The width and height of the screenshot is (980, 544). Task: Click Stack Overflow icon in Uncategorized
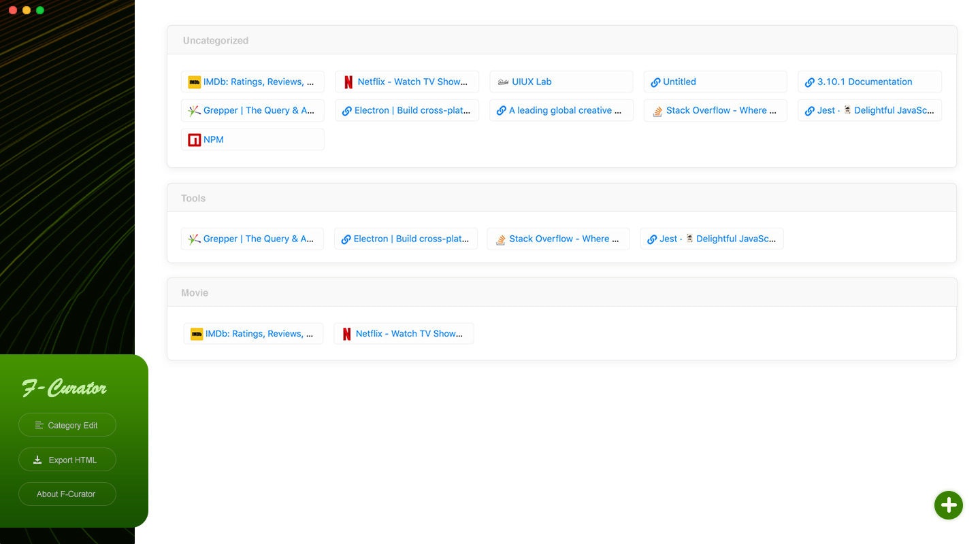tap(657, 111)
